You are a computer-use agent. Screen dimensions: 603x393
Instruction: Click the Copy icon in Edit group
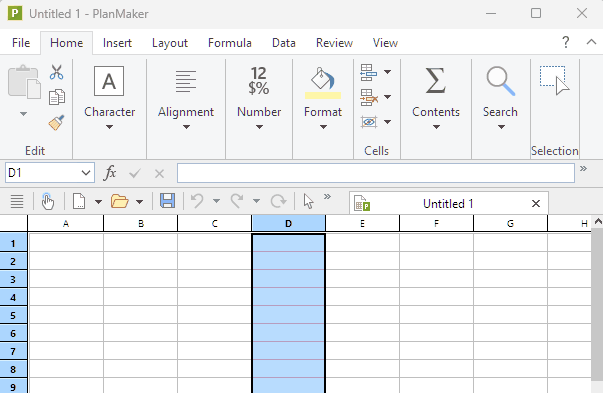(x=57, y=97)
